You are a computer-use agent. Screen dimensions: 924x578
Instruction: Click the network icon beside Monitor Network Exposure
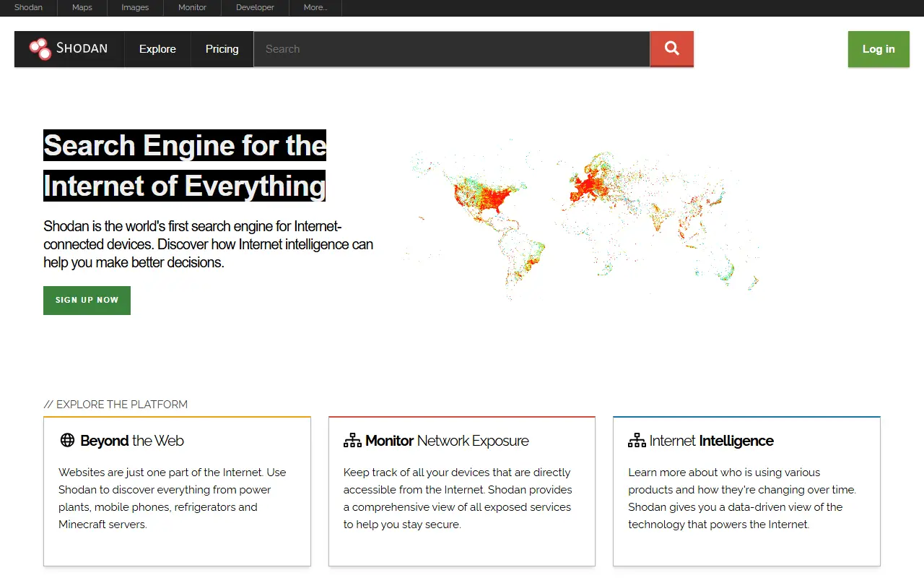coord(352,440)
